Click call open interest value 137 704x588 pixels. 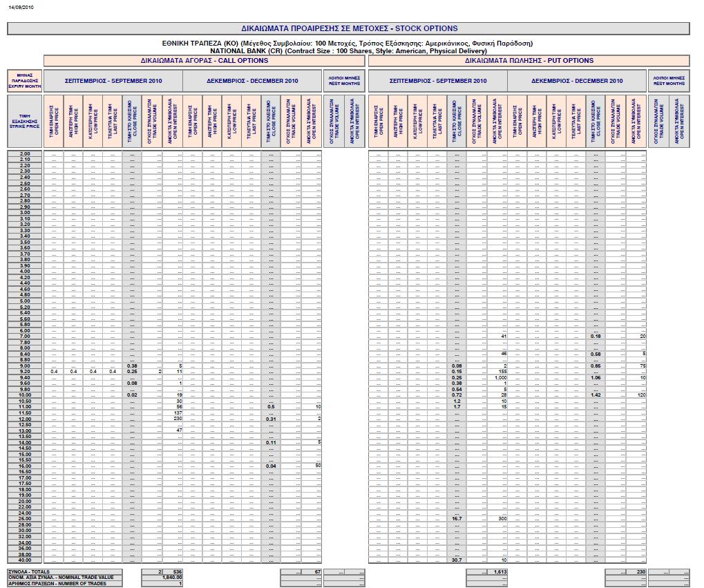coord(178,412)
